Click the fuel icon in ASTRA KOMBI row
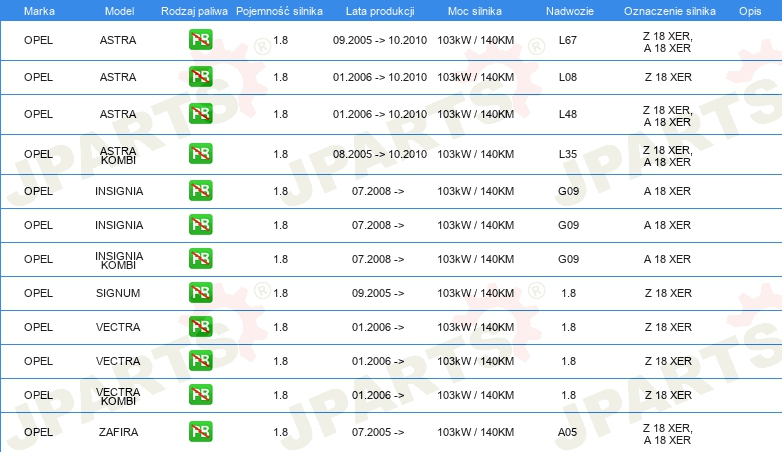The height and width of the screenshot is (452, 782). (200, 154)
